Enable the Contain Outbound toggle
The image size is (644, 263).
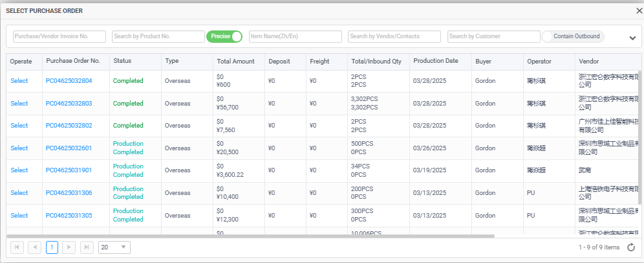click(x=573, y=36)
